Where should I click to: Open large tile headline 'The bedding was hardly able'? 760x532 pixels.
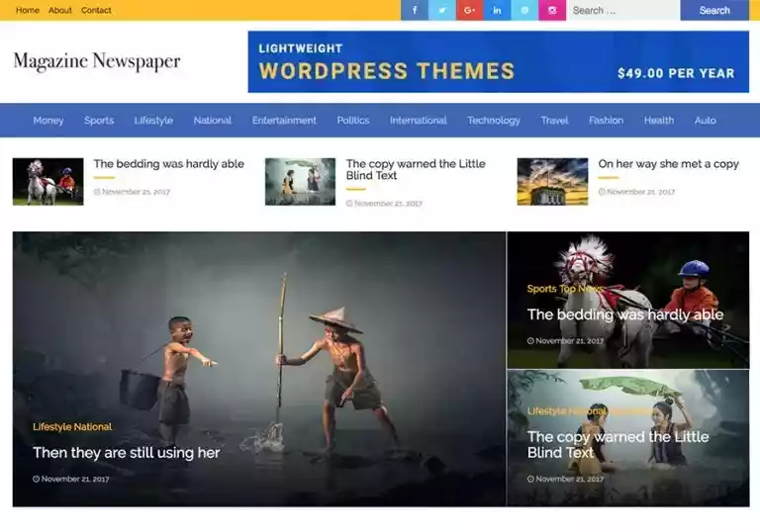coord(625,314)
